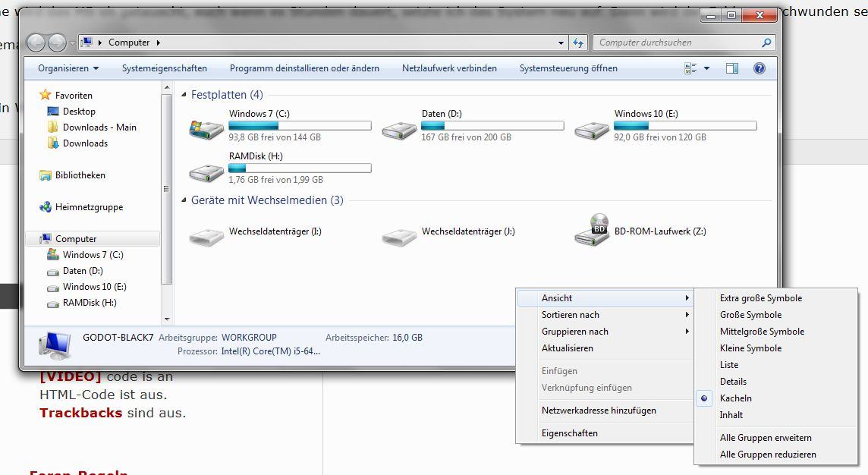Click the Forward navigation arrow

[x=56, y=42]
